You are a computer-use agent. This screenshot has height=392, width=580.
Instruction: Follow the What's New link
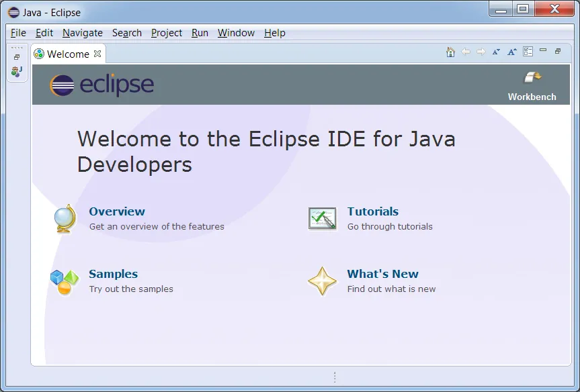[383, 274]
